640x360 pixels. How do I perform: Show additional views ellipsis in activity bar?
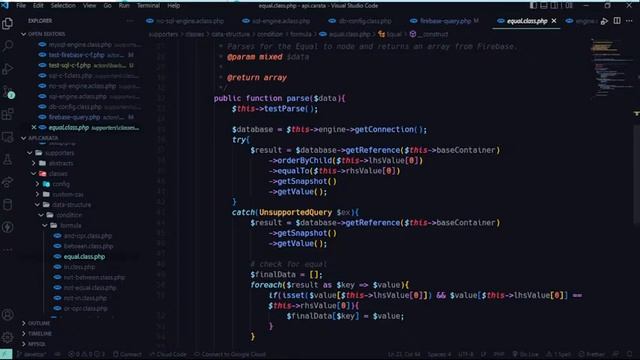[x=7, y=250]
